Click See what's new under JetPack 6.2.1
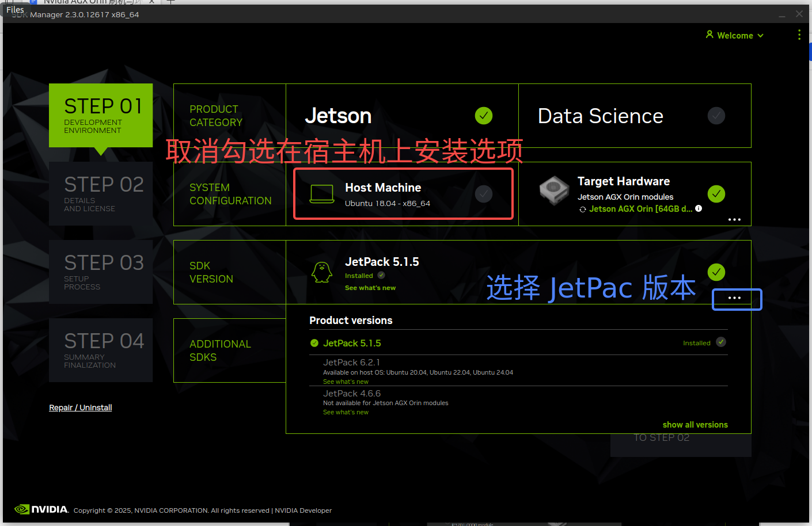Image resolution: width=812 pixels, height=526 pixels. coord(346,382)
